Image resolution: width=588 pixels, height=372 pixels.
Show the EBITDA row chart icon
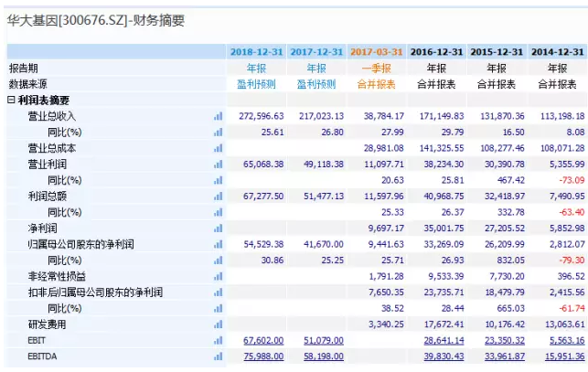218,356
